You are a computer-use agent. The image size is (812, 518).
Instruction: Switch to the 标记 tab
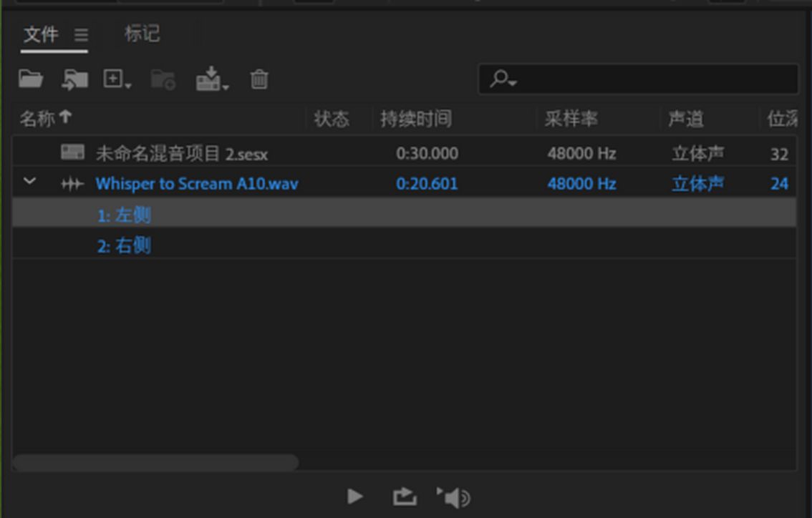(x=142, y=34)
